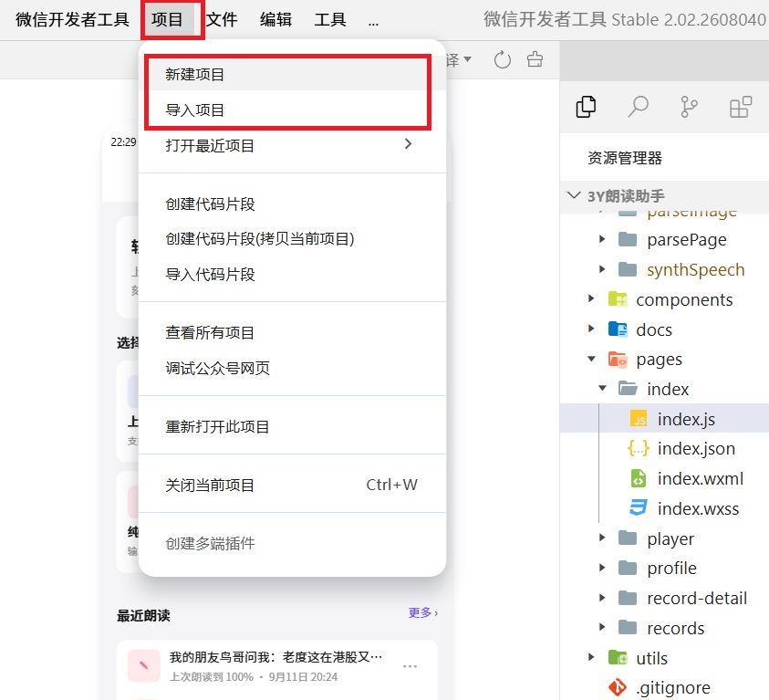769x700 pixels.
Task: Expand the parsePage folder arrow
Action: (602, 239)
